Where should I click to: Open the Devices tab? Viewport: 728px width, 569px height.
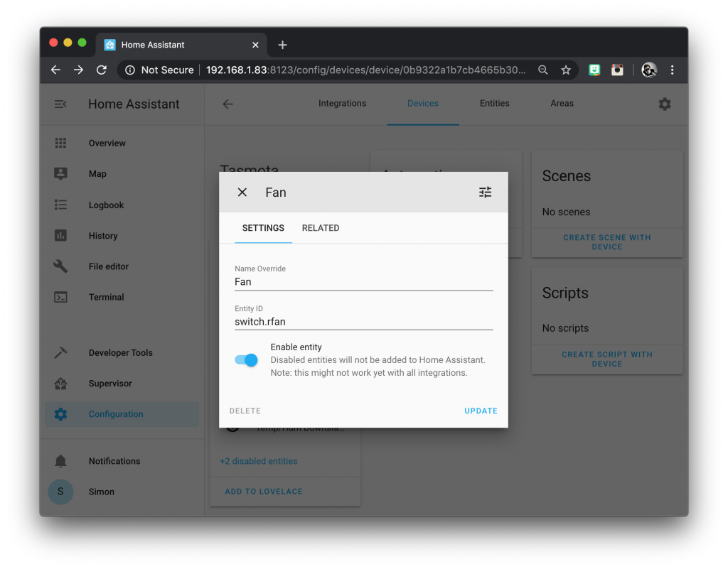click(x=423, y=104)
